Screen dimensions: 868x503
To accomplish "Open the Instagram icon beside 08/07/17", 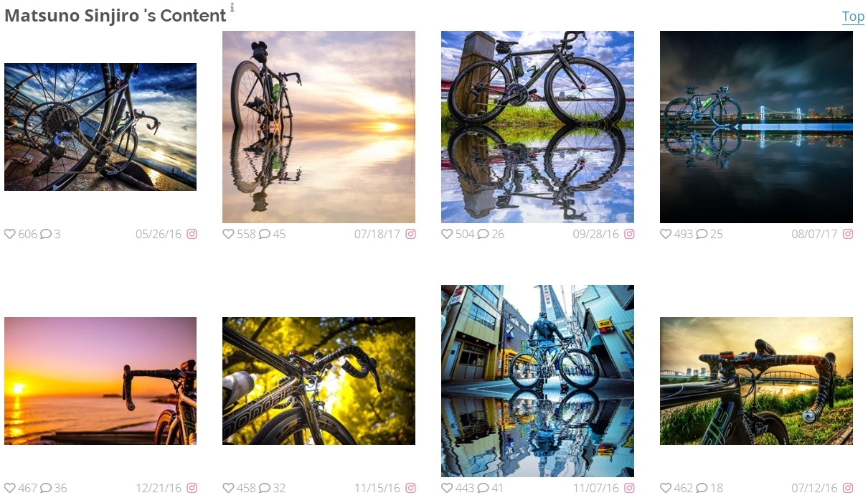I will (x=848, y=234).
